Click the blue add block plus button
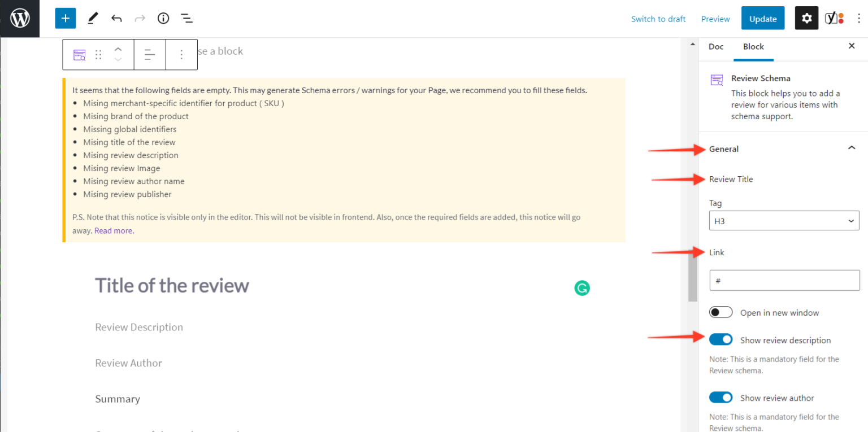This screenshot has height=432, width=868. (65, 19)
